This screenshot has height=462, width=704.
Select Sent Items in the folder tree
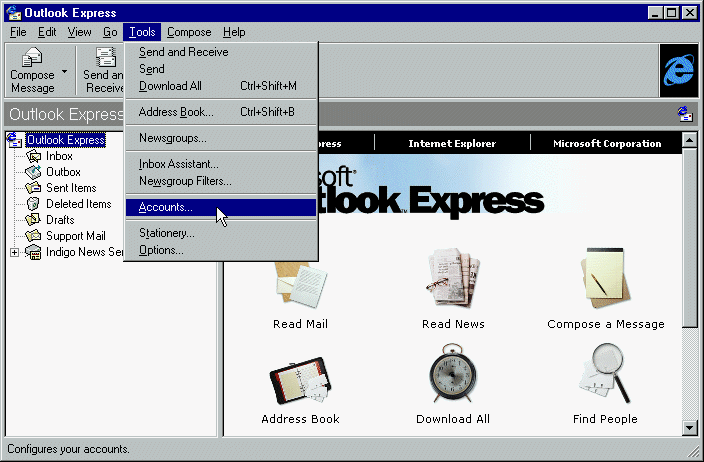[71, 188]
